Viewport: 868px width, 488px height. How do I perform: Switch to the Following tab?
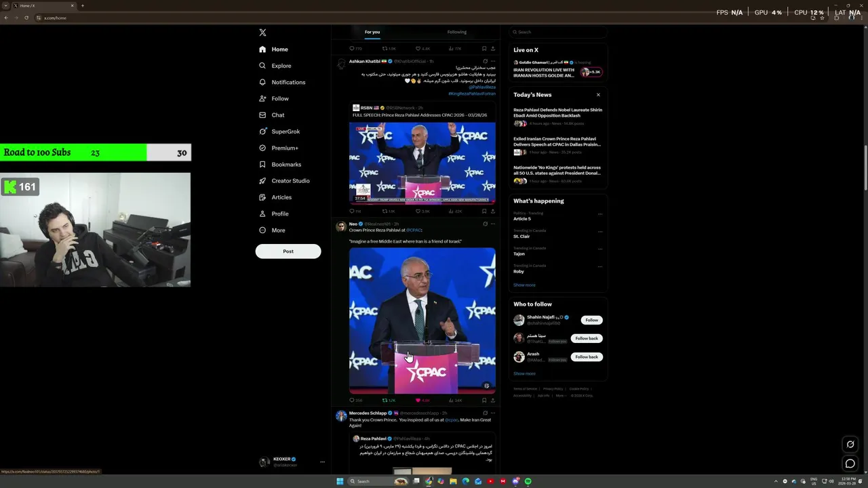pos(456,32)
